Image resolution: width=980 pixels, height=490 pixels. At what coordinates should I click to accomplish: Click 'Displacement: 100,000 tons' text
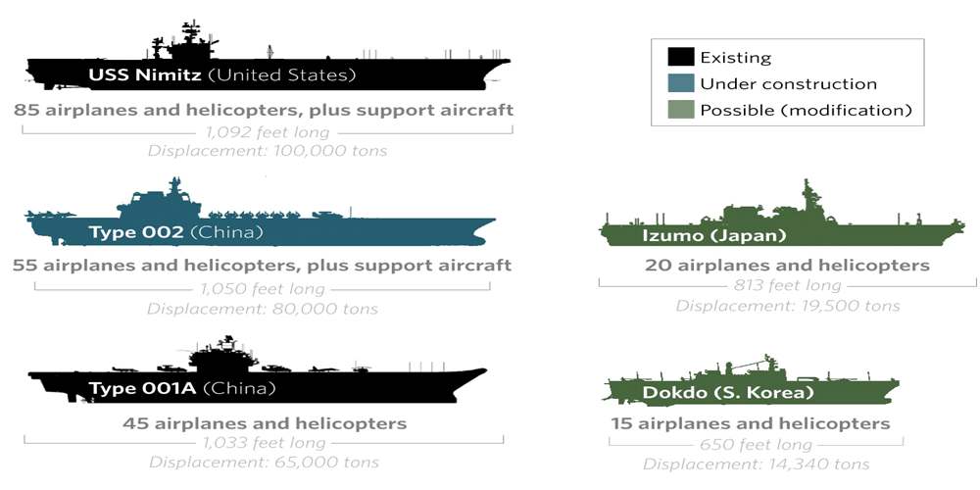(x=267, y=151)
